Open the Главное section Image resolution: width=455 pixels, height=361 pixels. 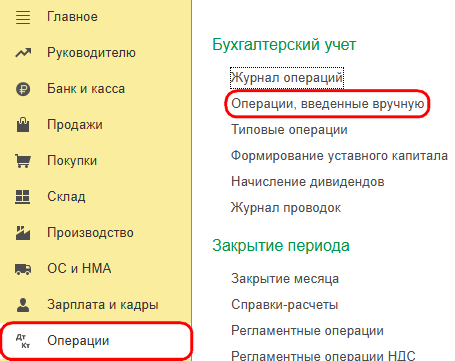72,17
